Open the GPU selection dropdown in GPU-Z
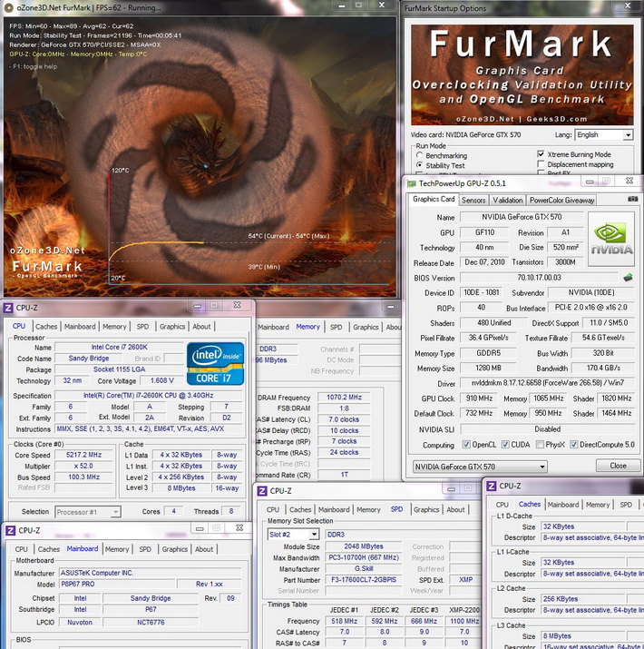 pyautogui.click(x=480, y=467)
